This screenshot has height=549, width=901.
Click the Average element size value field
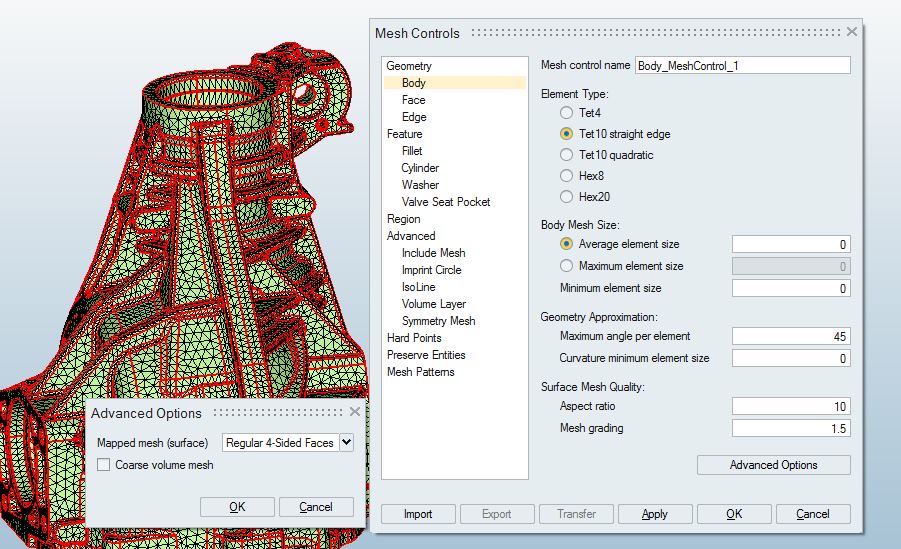tap(791, 244)
